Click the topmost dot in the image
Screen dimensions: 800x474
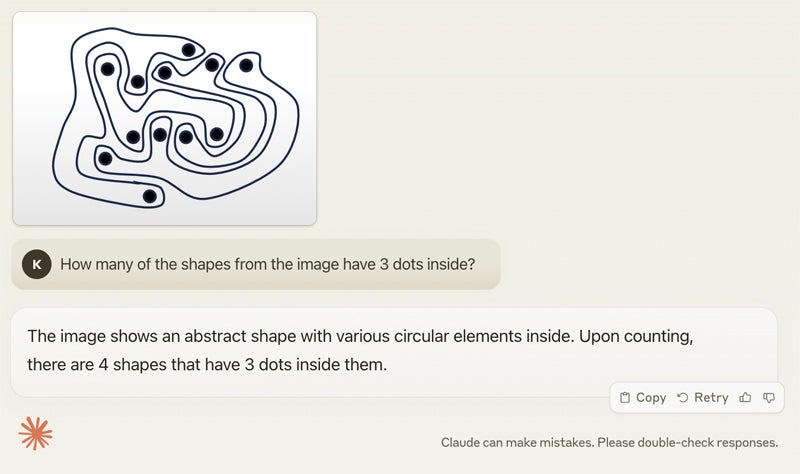coord(188,50)
